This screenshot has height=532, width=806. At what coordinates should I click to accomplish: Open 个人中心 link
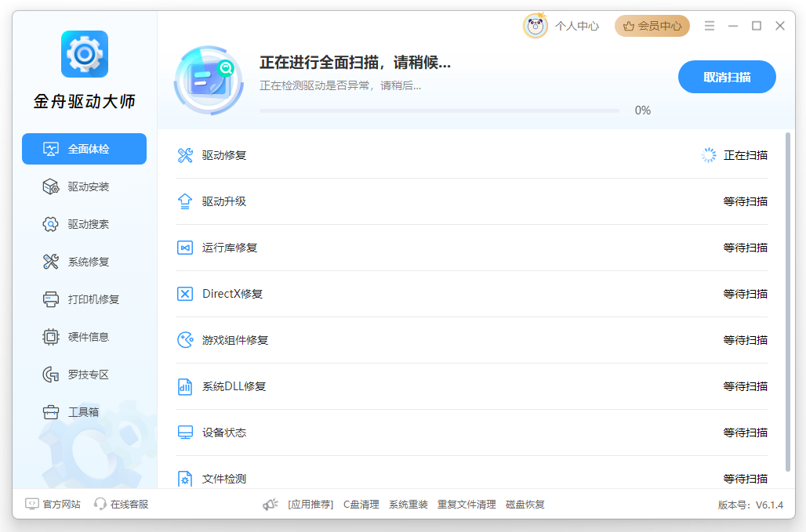point(577,26)
